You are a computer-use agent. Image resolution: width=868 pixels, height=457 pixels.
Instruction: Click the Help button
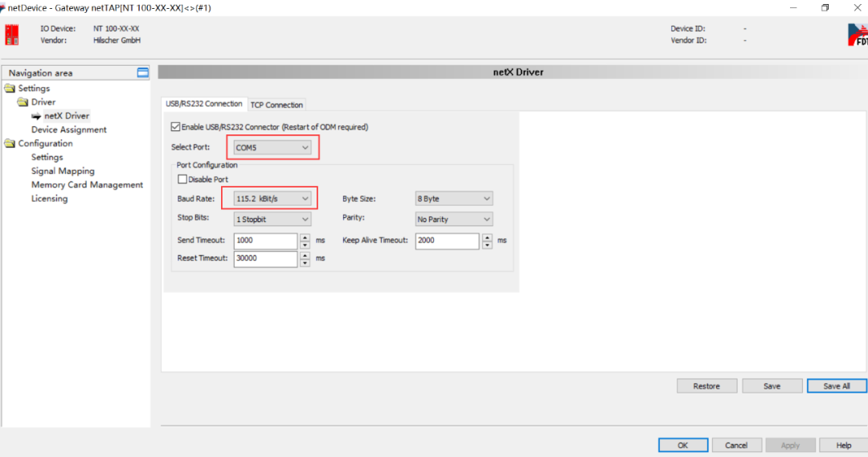click(844, 446)
